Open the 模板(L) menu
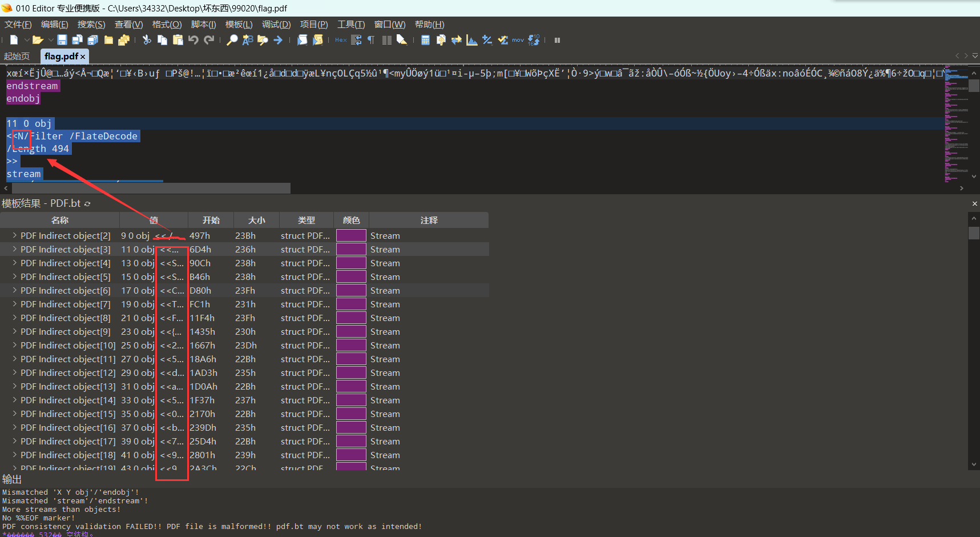This screenshot has height=537, width=980. tap(239, 25)
